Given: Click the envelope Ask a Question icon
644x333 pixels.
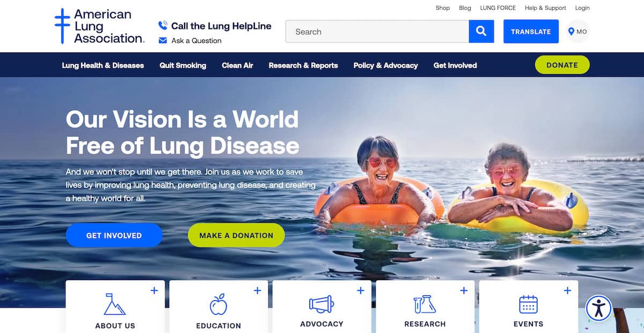Looking at the screenshot, I should click(x=163, y=40).
